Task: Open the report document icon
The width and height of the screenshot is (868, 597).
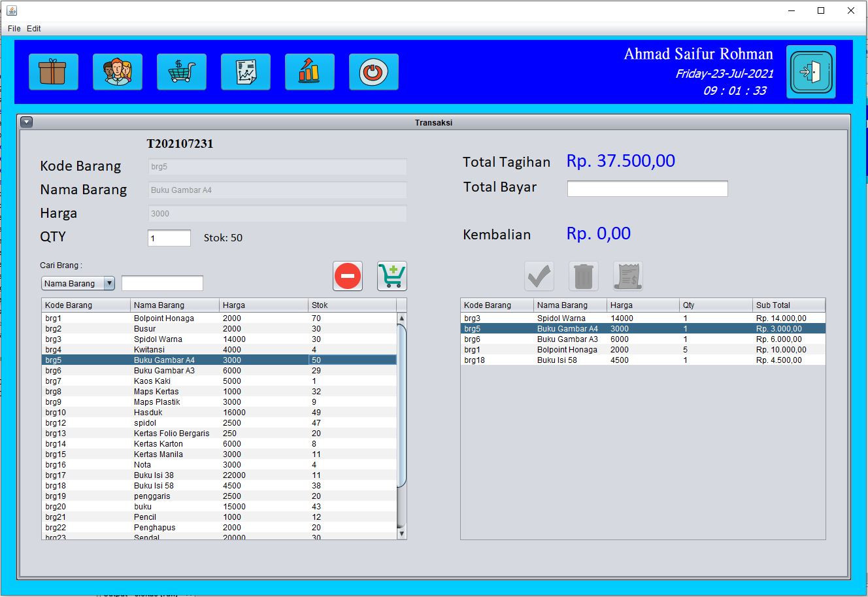Action: click(x=245, y=71)
